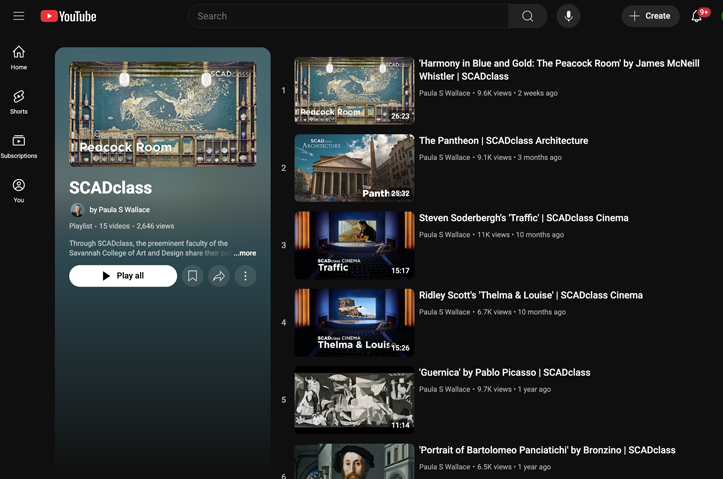Click 'Playlist · 15 videos · 2,646 views' text
The height and width of the screenshot is (479, 723).
point(122,226)
